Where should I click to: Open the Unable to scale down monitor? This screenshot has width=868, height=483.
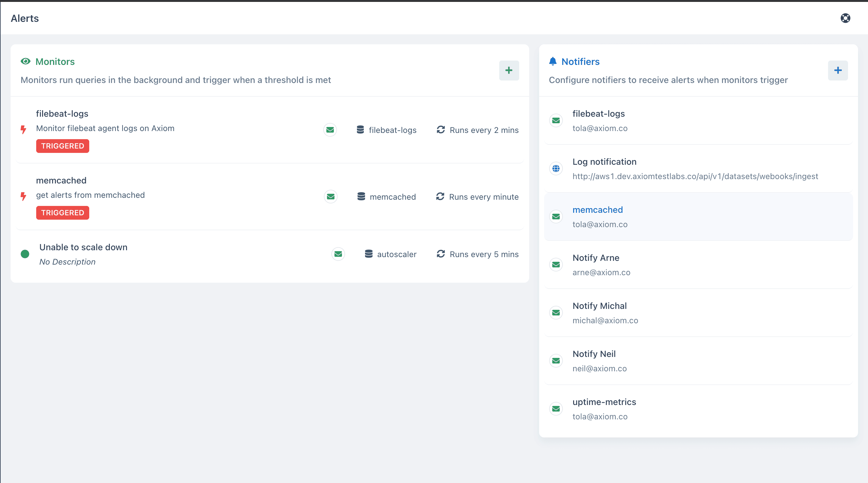pos(83,247)
